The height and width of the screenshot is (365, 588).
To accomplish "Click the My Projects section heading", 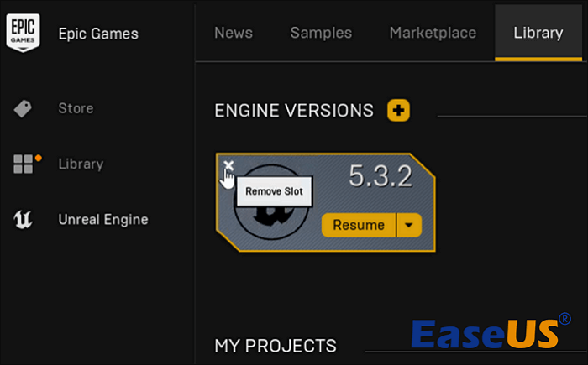I will point(276,346).
